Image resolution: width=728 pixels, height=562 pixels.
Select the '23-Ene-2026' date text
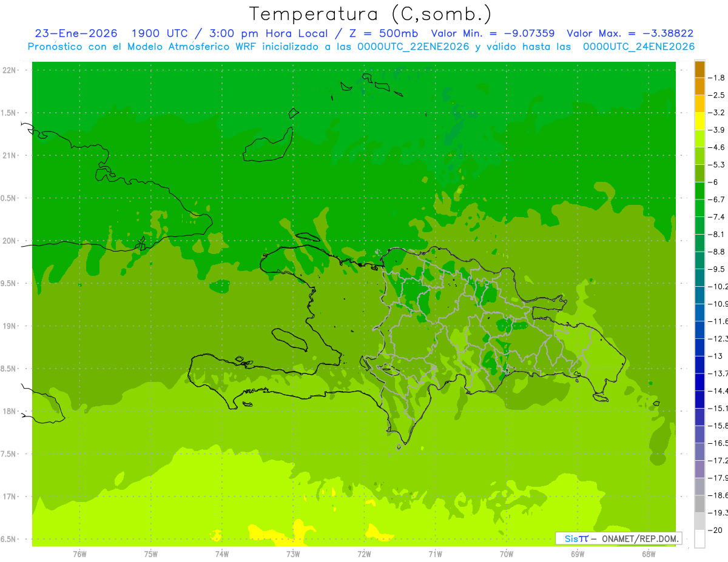(76, 33)
